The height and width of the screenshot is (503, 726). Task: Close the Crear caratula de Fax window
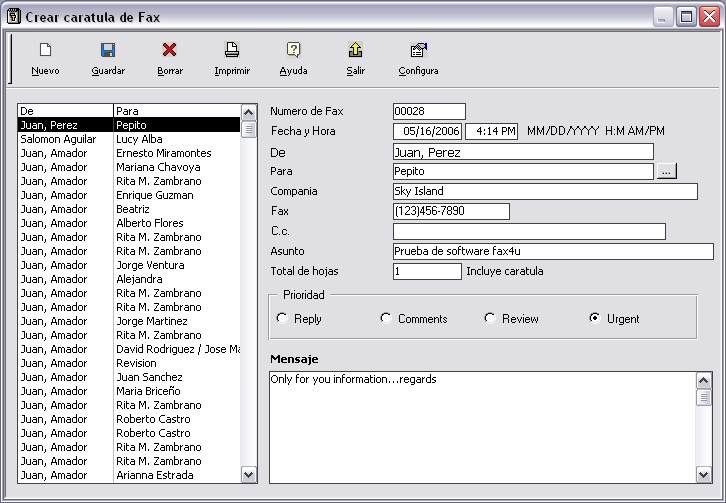coord(709,17)
